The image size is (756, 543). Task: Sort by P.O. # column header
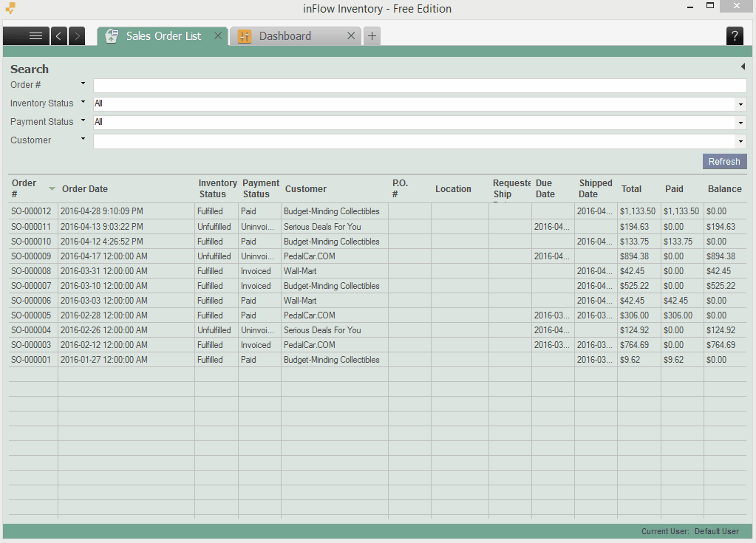click(x=410, y=188)
